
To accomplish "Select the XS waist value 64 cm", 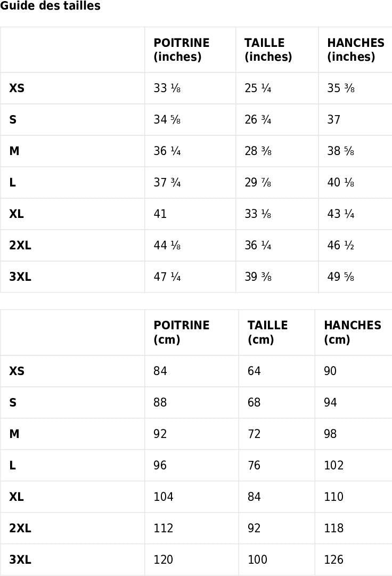I will [254, 371].
